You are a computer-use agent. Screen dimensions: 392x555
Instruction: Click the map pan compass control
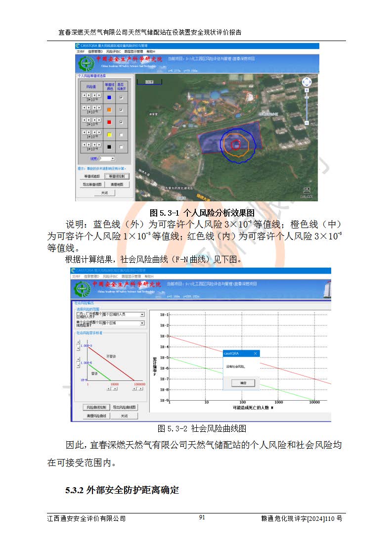[306, 82]
